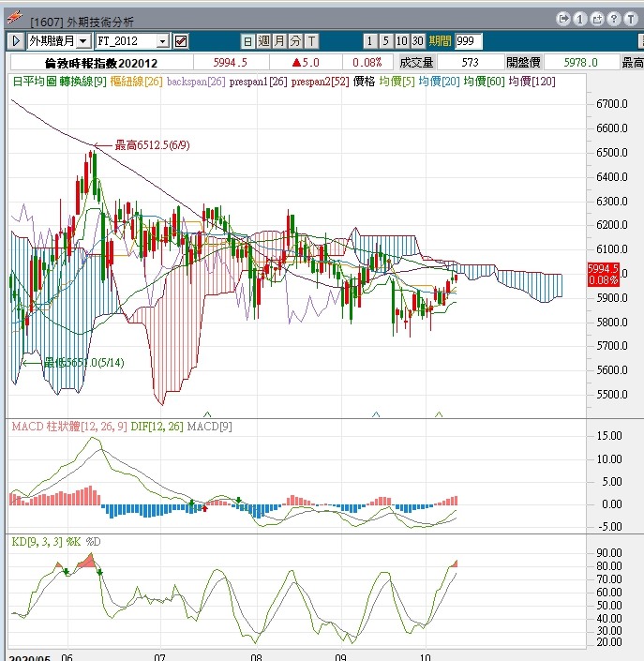
Task: Click the 最高6512.5(6/9) annotation
Action: point(152,145)
